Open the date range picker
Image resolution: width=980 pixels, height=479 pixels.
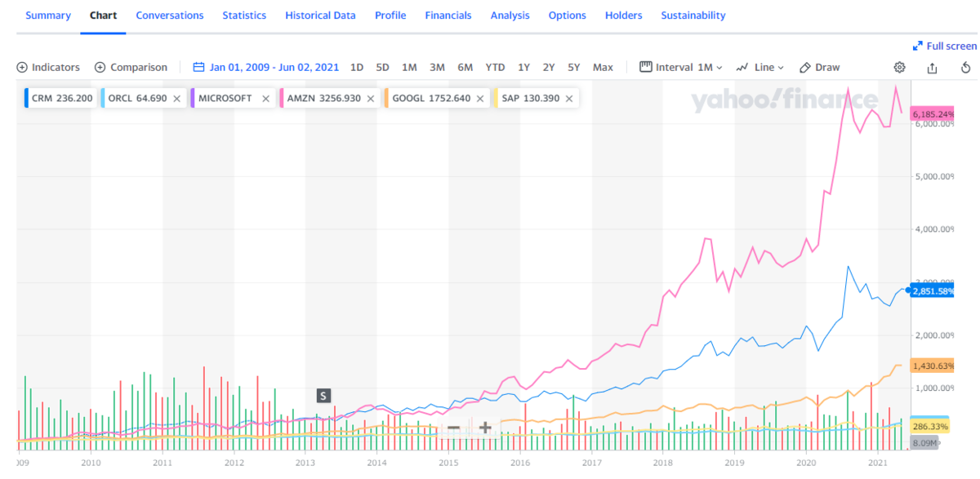coord(265,68)
